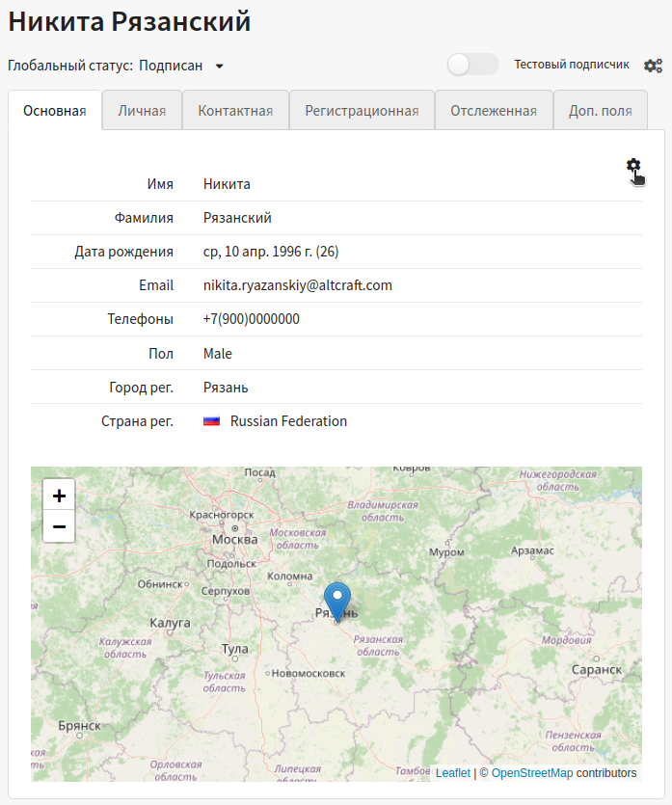Open the Регистрационная tab

[x=362, y=110]
